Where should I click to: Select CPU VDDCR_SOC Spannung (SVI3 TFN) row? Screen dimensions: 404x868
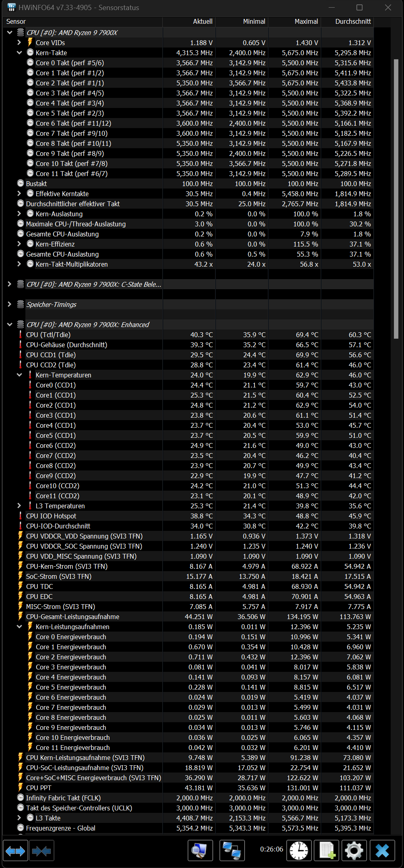(188, 546)
